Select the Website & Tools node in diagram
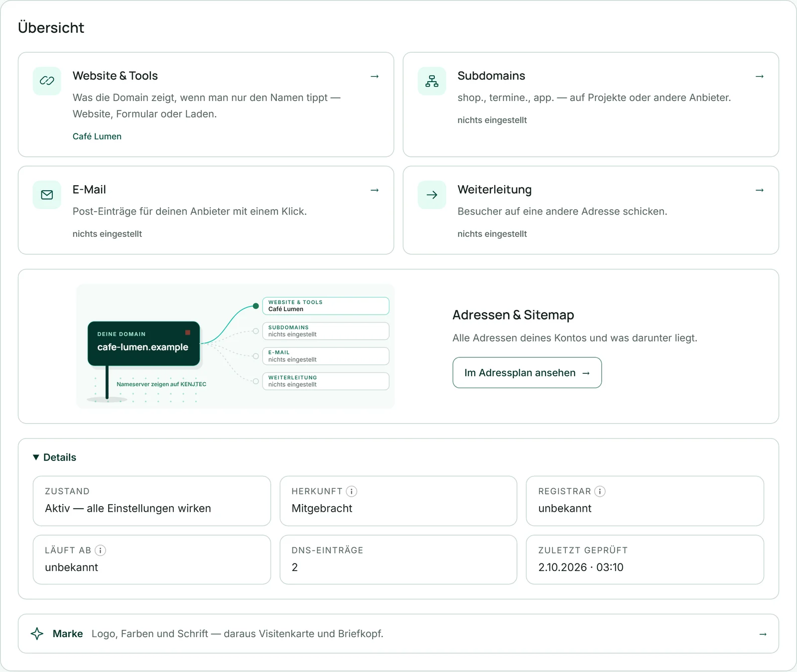Image resolution: width=797 pixels, height=672 pixels. (326, 306)
